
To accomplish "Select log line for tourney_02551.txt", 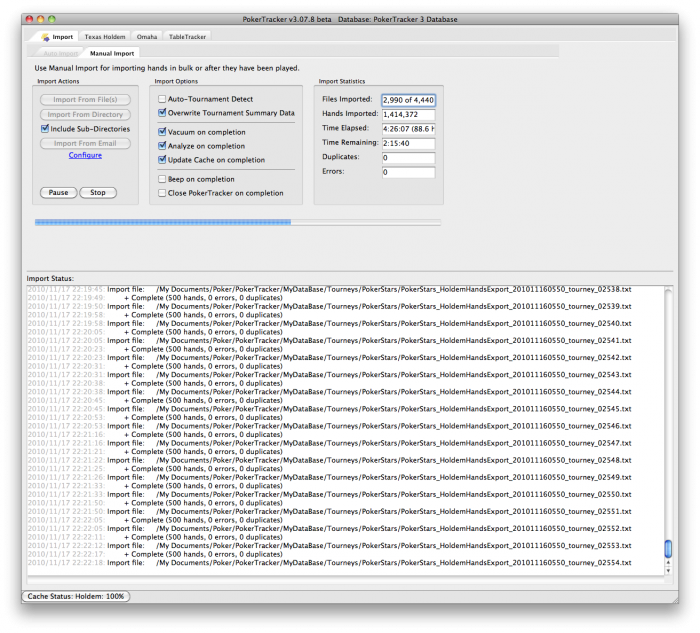I will (329, 511).
